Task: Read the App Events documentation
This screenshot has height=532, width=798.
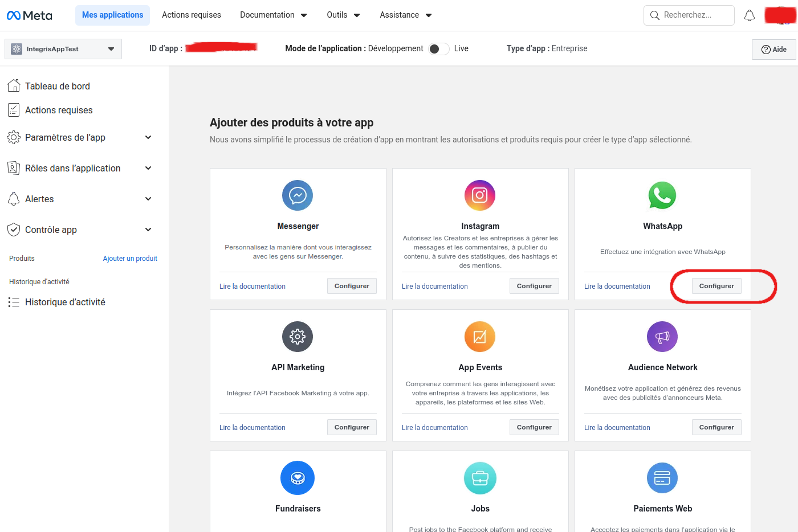Action: (x=435, y=428)
